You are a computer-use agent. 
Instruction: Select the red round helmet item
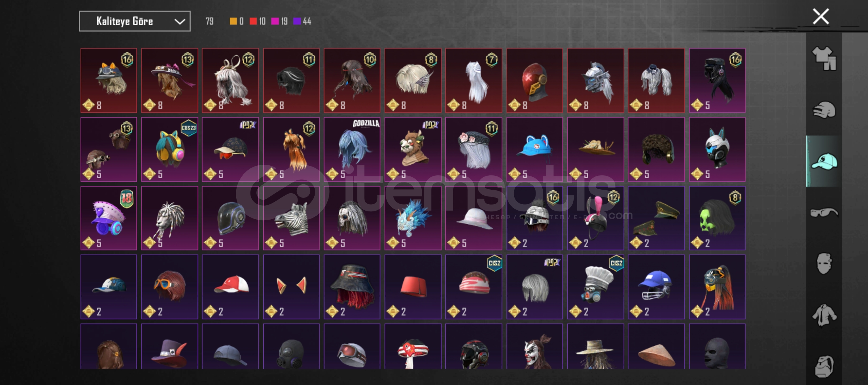pos(534,80)
